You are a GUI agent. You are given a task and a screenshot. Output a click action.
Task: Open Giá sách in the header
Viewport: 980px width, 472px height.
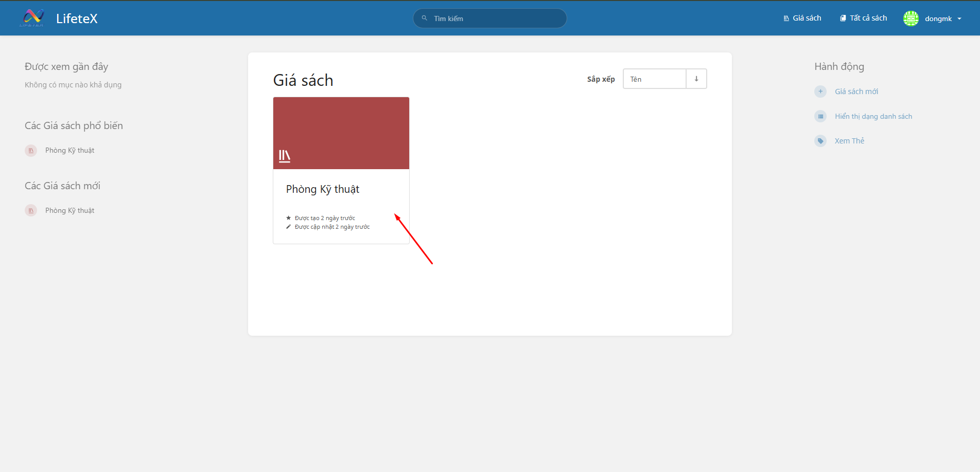(x=802, y=18)
